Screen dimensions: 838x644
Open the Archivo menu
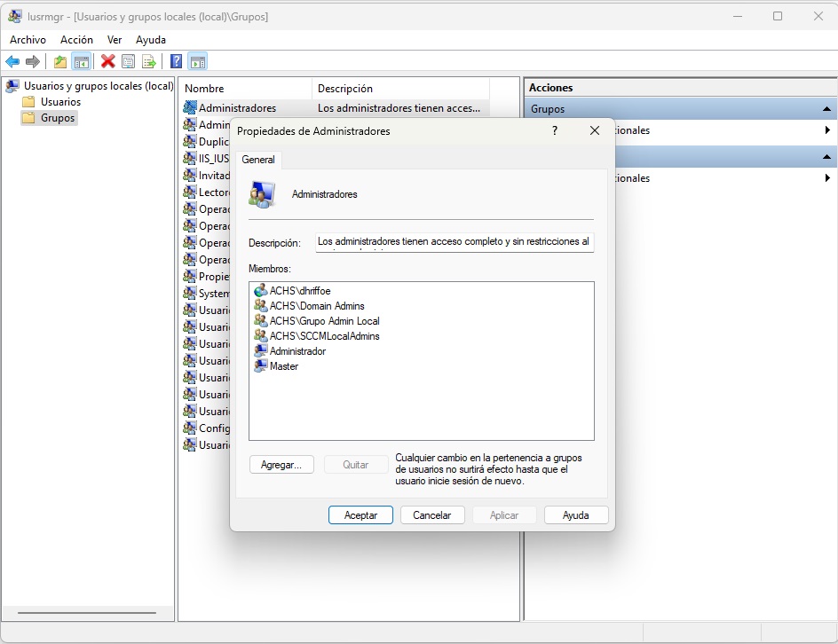click(x=28, y=40)
